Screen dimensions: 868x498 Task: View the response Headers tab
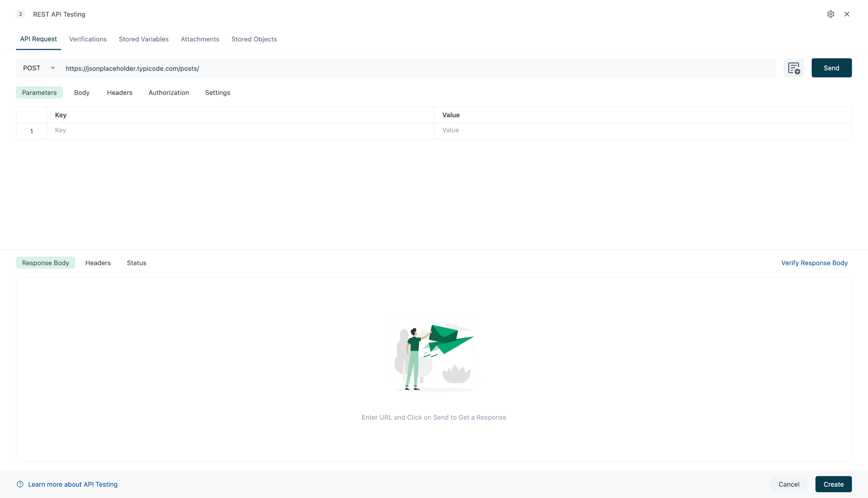[x=98, y=263]
